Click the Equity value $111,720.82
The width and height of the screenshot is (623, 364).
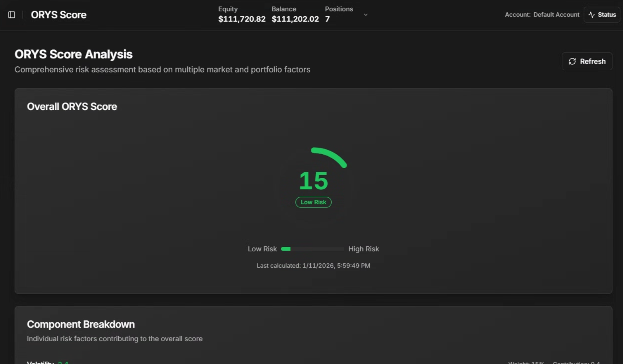pos(242,19)
